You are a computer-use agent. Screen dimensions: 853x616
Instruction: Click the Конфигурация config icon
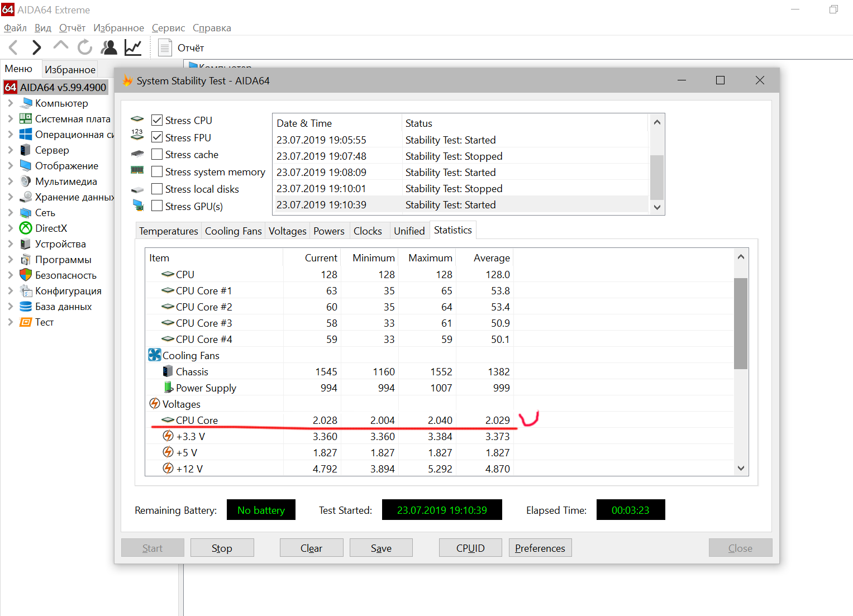point(26,290)
